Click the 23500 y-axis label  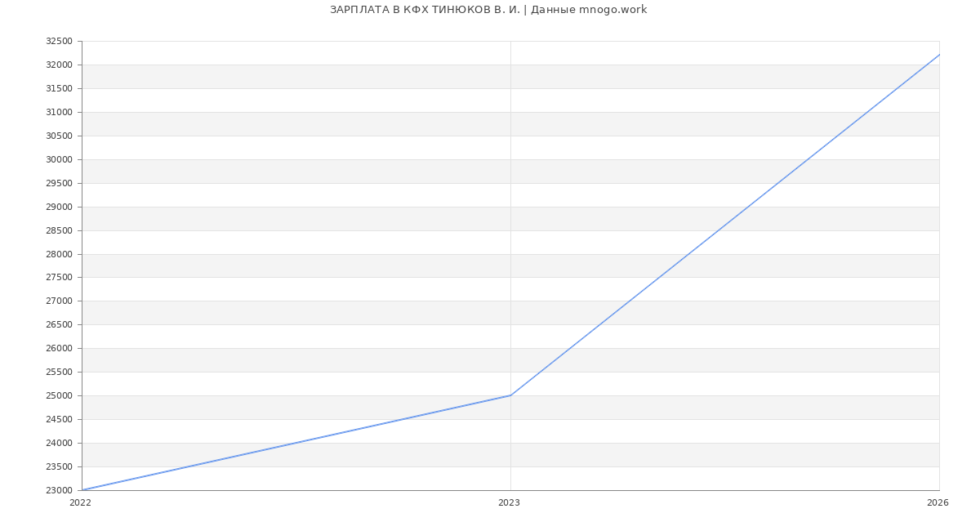pyautogui.click(x=58, y=467)
